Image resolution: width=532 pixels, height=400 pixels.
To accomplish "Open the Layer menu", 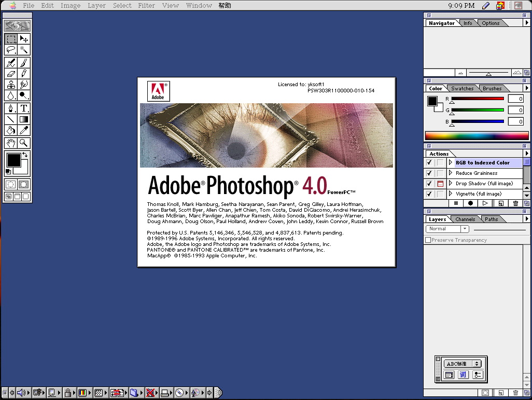I will click(96, 5).
